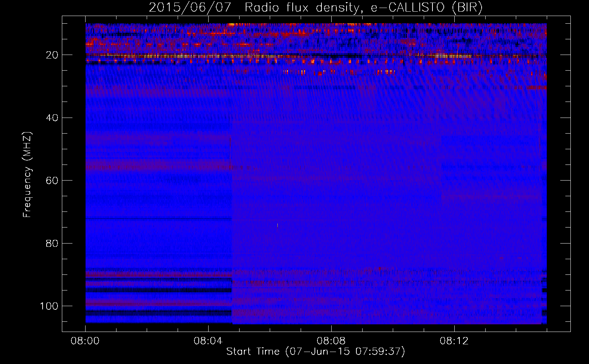
Task: Click the 08:04 time tick label
Action: (208, 341)
